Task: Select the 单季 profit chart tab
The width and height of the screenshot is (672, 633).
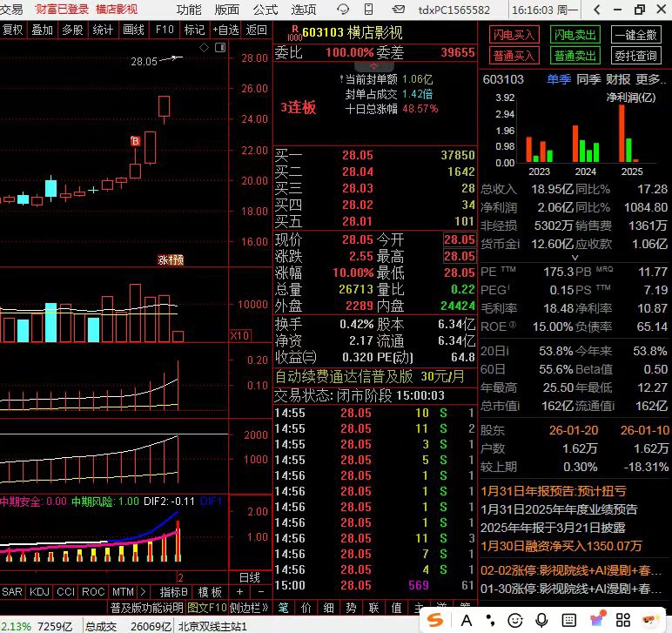Action: (x=559, y=79)
